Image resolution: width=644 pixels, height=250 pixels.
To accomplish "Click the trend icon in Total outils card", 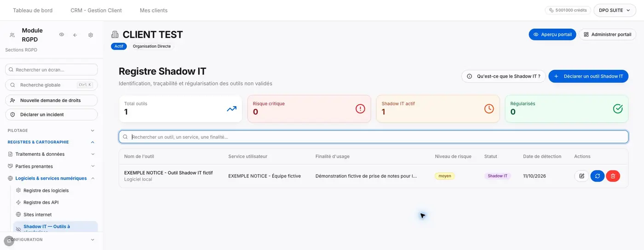I will point(231,109).
